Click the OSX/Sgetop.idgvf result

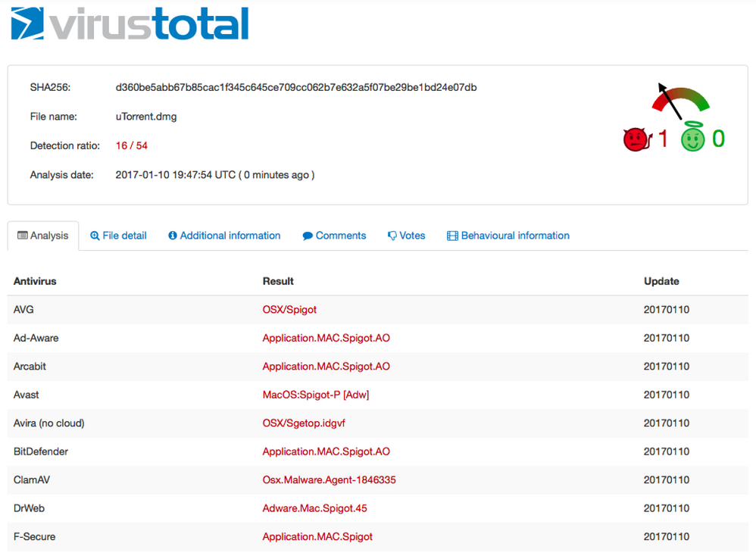304,423
